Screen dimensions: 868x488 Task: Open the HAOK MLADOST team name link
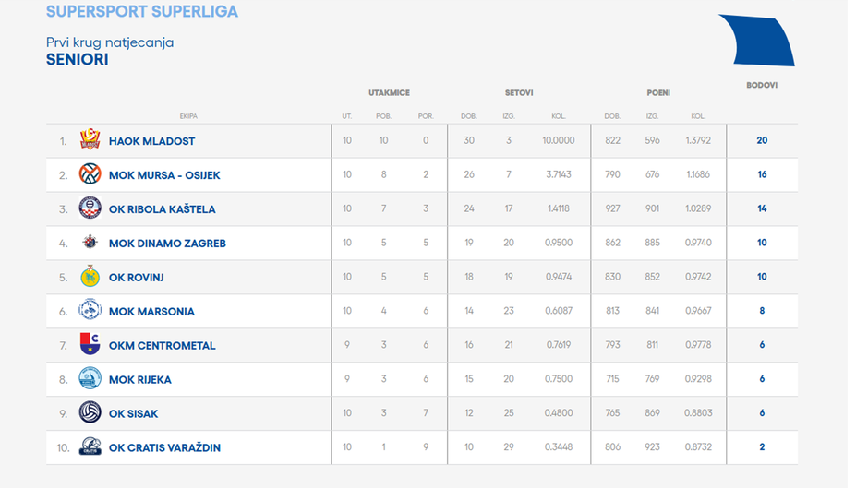[x=151, y=141]
